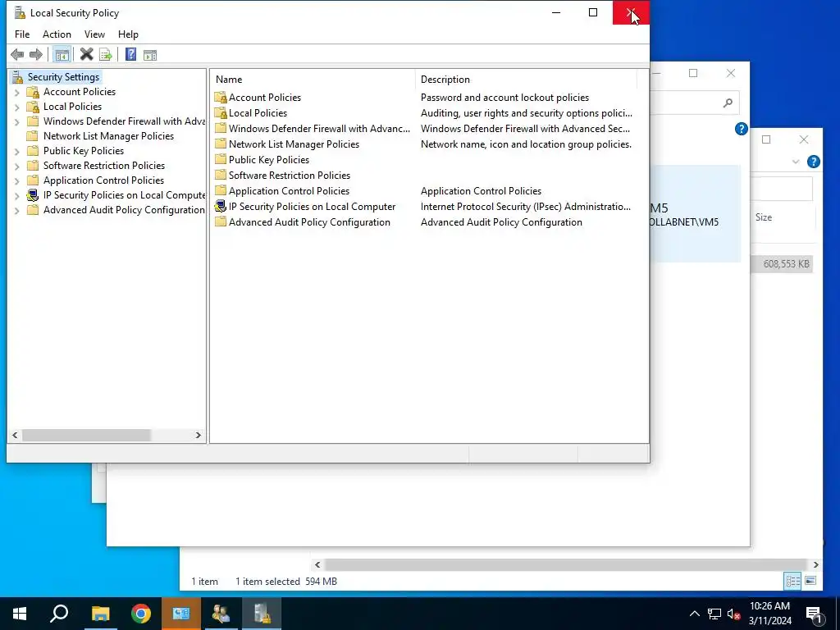Click the File Explorer horizontal scrollbar at the bottom
This screenshot has height=630, width=840.
[x=565, y=564]
